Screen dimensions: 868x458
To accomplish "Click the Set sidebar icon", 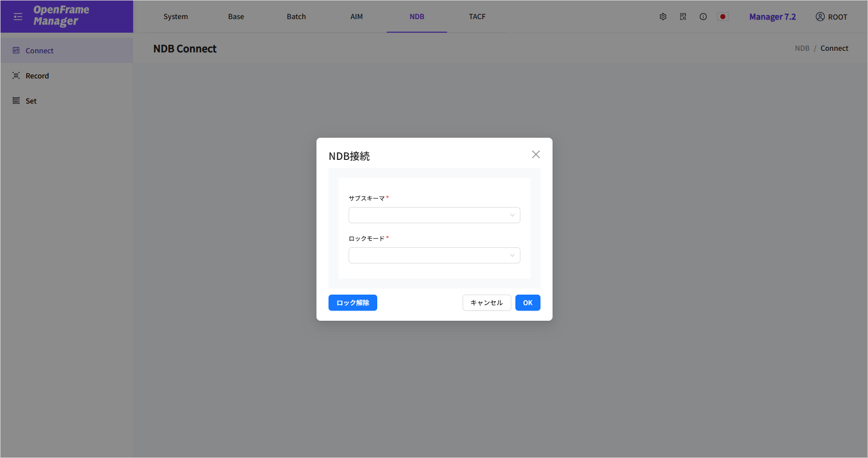I will pyautogui.click(x=16, y=101).
